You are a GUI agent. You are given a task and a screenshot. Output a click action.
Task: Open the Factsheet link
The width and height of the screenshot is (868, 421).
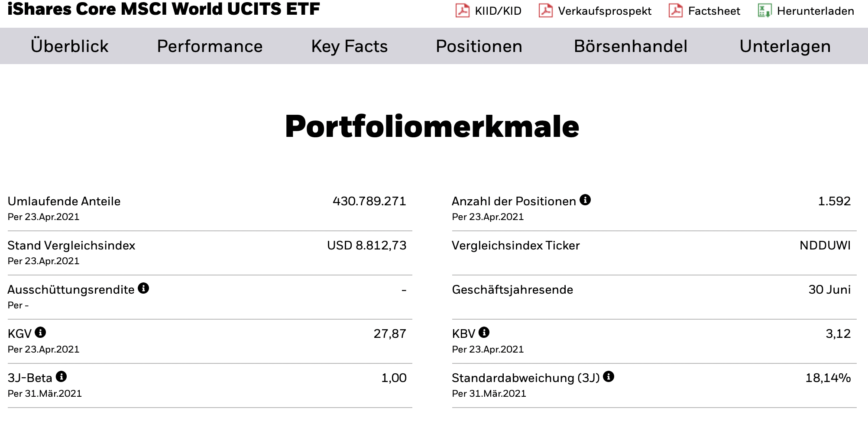point(714,11)
